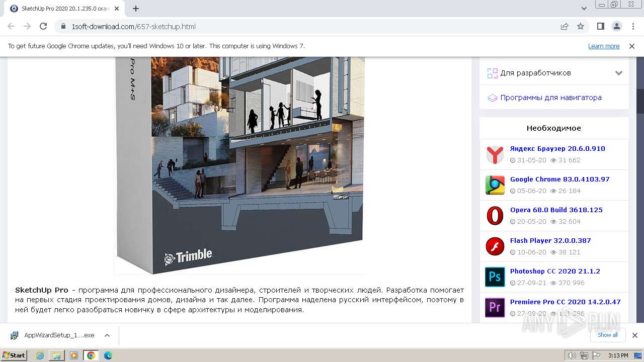The height and width of the screenshot is (362, 644).
Task: Click the Google Chrome sidebar icon
Action: tap(495, 185)
